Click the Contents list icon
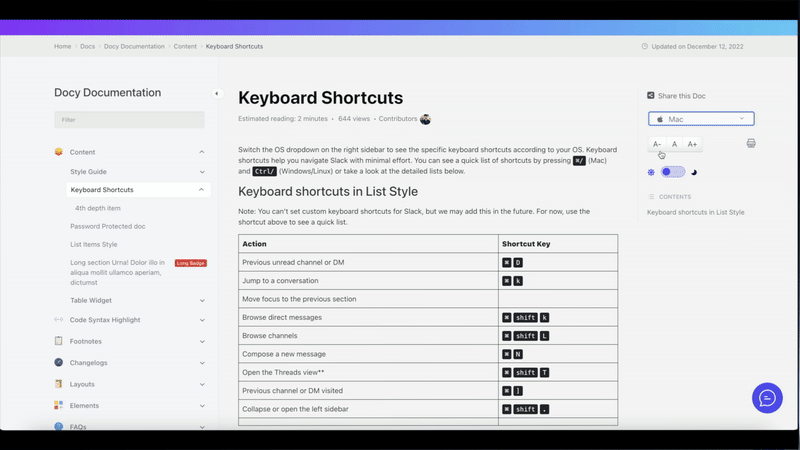800x450 pixels. [x=651, y=196]
